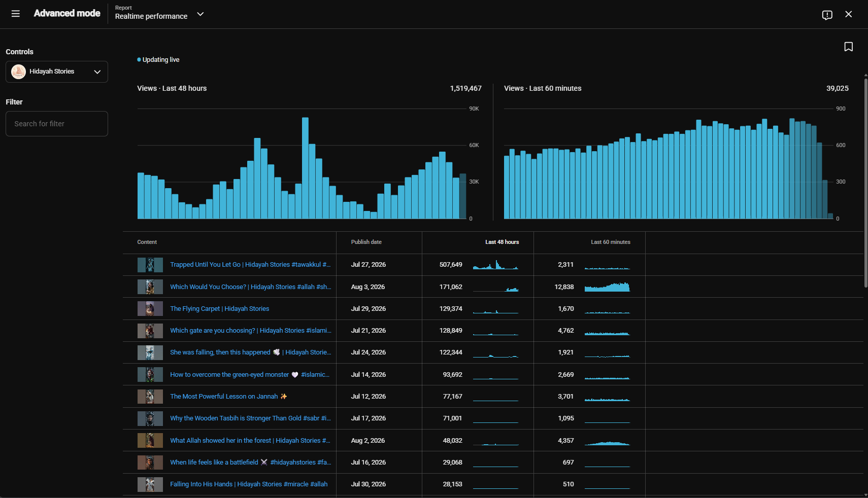This screenshot has width=868, height=498.
Task: Click 60-minute sparkline for 'What Allah showed her'
Action: [x=607, y=443]
